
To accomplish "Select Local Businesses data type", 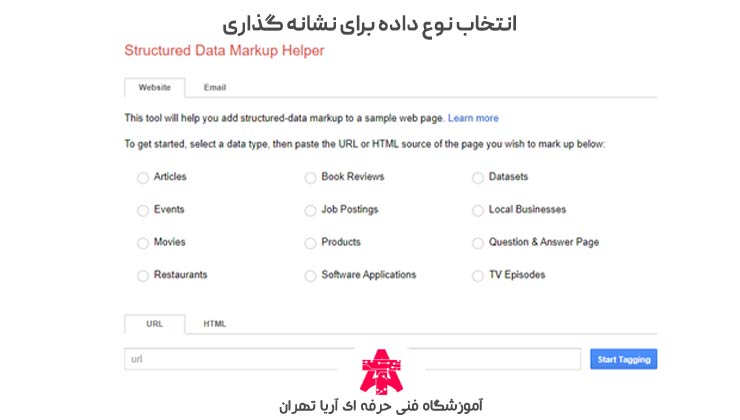I will (478, 210).
